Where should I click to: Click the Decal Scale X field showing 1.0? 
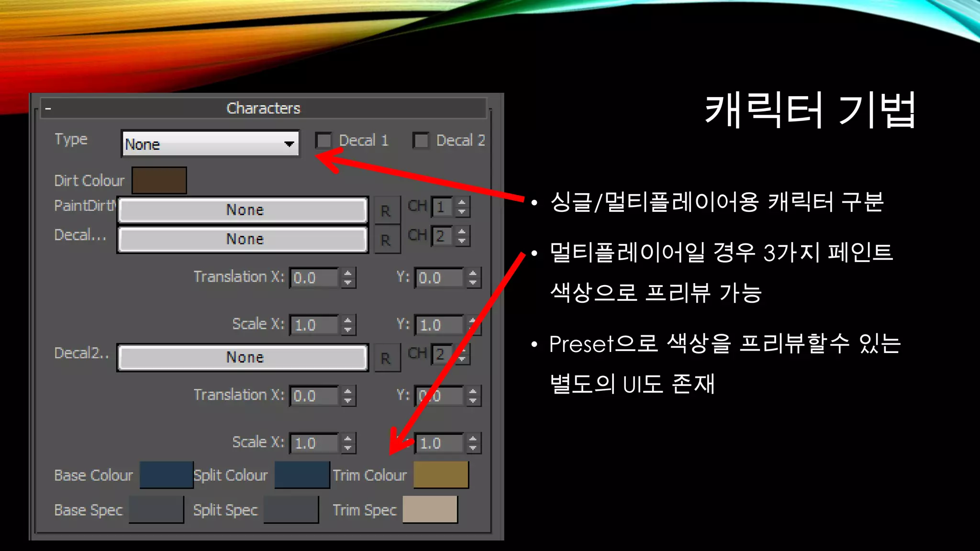pos(314,325)
